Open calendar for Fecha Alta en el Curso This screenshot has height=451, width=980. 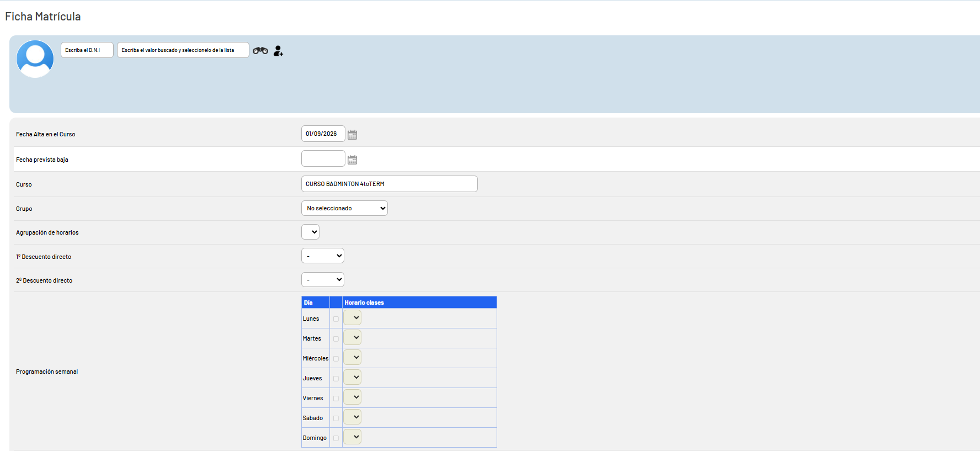point(352,135)
